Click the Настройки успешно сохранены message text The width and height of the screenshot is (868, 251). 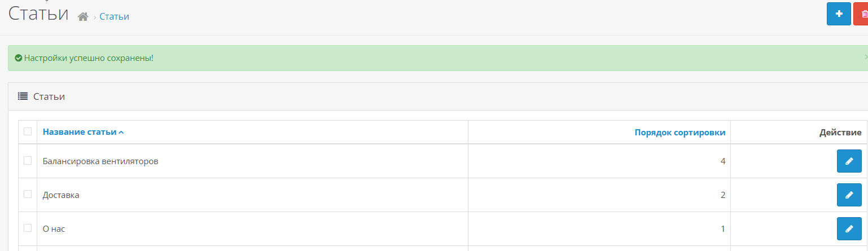pos(89,58)
